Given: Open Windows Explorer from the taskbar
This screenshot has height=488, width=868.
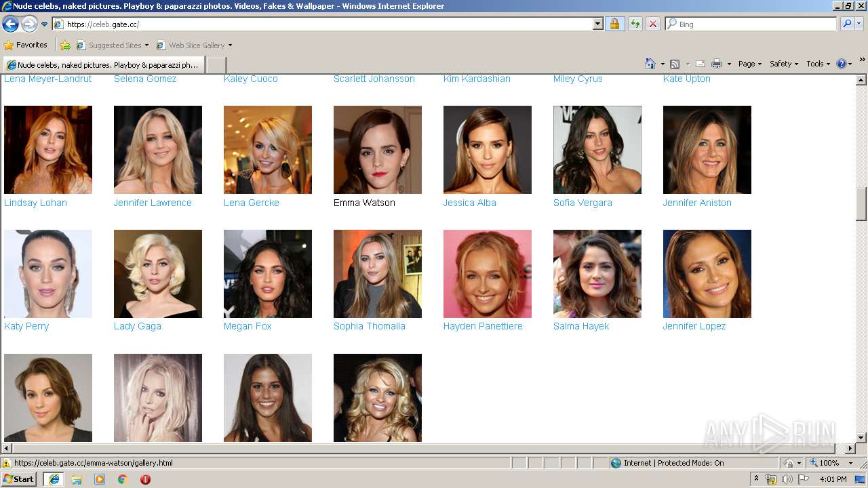Looking at the screenshot, I should (77, 479).
